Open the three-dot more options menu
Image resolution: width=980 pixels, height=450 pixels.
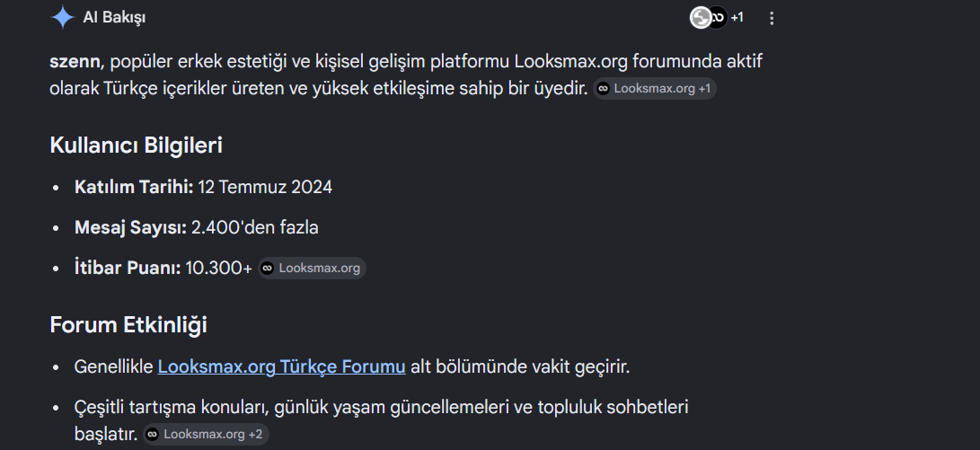(x=772, y=18)
